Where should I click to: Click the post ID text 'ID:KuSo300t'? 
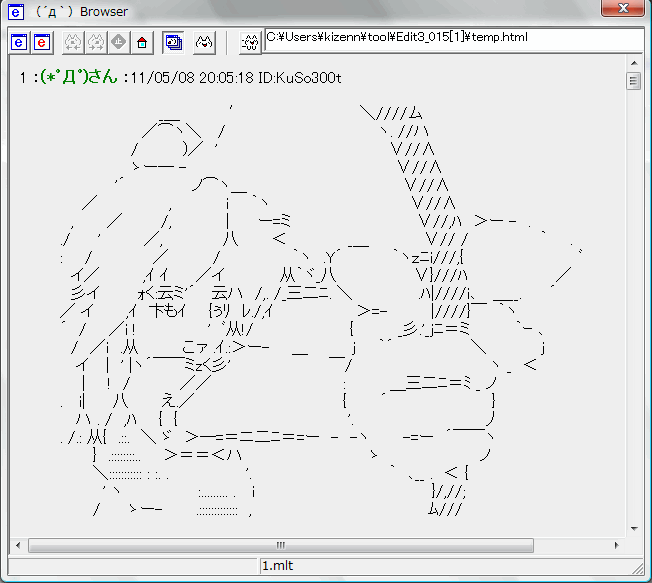299,78
